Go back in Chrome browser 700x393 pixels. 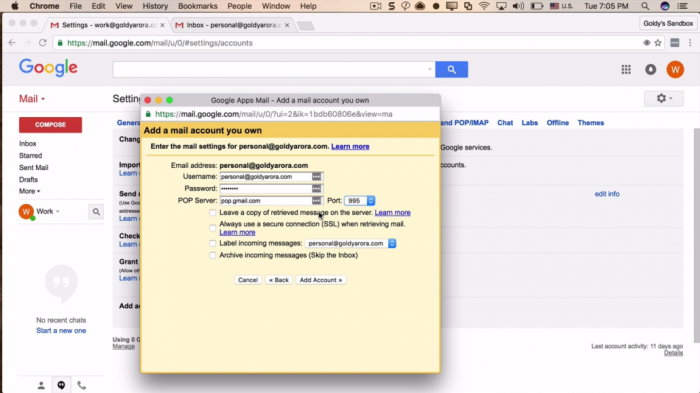12,43
